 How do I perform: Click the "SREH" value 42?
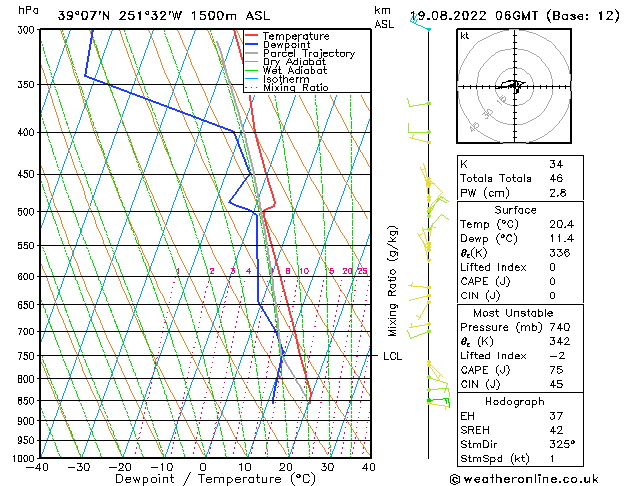tap(556, 430)
